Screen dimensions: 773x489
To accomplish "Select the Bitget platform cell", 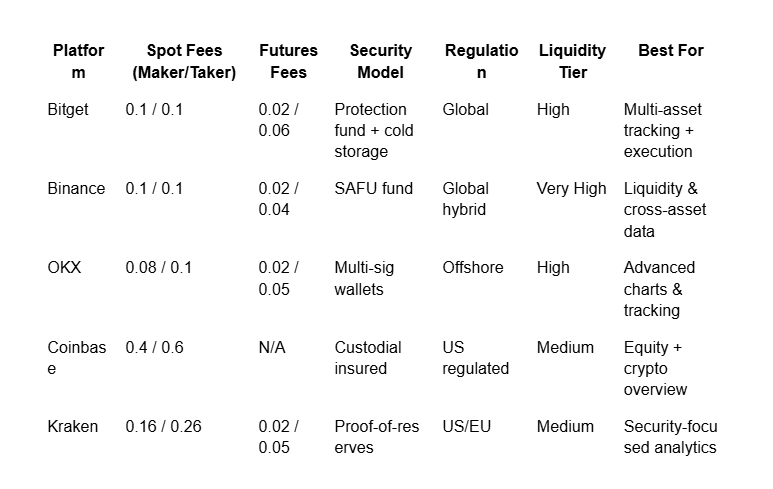I will (x=68, y=109).
